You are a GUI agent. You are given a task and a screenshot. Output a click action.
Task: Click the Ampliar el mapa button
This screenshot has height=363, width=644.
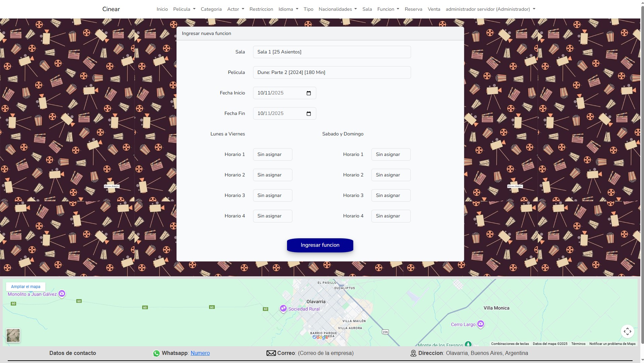[x=26, y=287]
